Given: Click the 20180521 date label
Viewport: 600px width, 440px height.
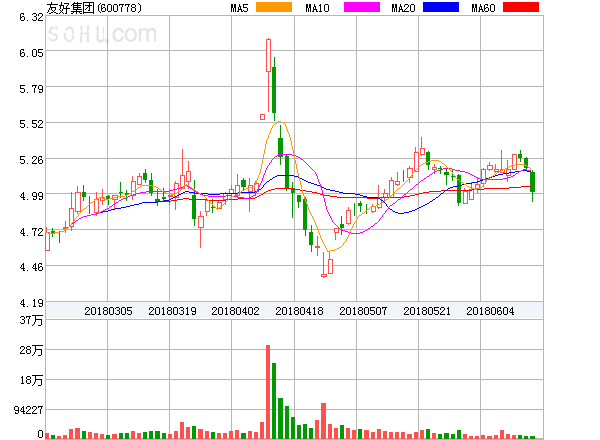Looking at the screenshot, I should 427,311.
